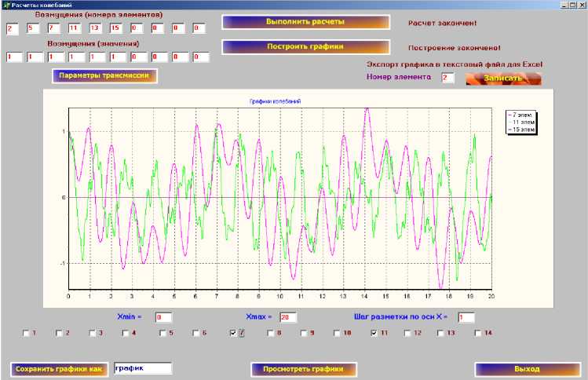
Task: Click the application icon in title bar
Action: [5, 5]
